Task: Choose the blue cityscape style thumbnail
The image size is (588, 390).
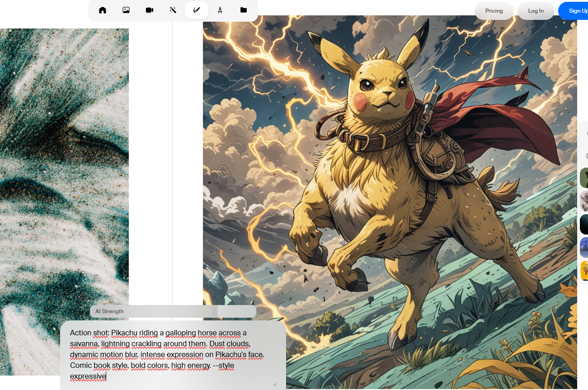Action: [x=584, y=248]
